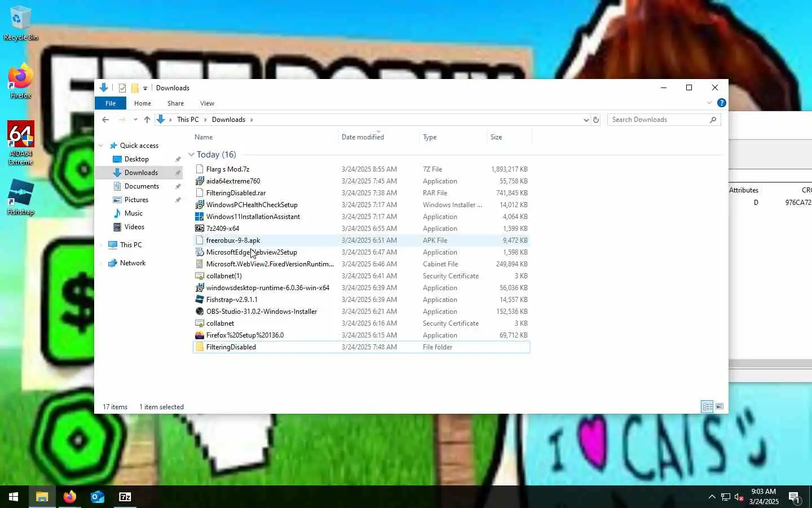Viewport: 812px width, 508px height.
Task: Switch to Large icons view button
Action: click(x=720, y=406)
